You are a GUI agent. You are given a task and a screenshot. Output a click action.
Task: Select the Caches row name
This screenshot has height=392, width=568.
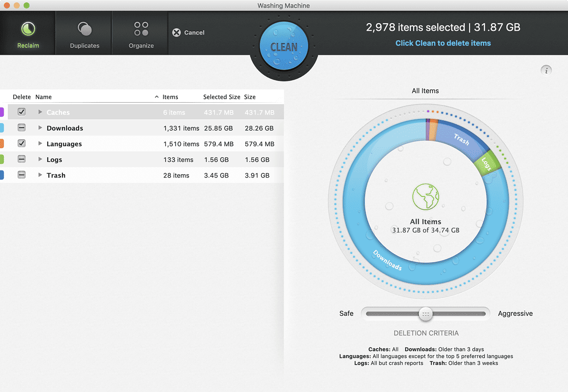tap(58, 112)
